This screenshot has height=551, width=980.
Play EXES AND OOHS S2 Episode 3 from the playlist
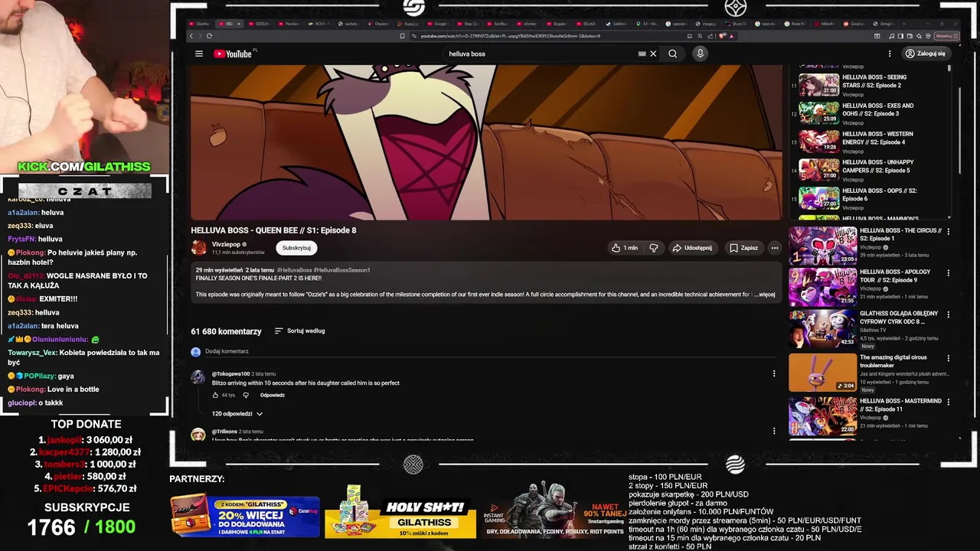[x=819, y=112]
